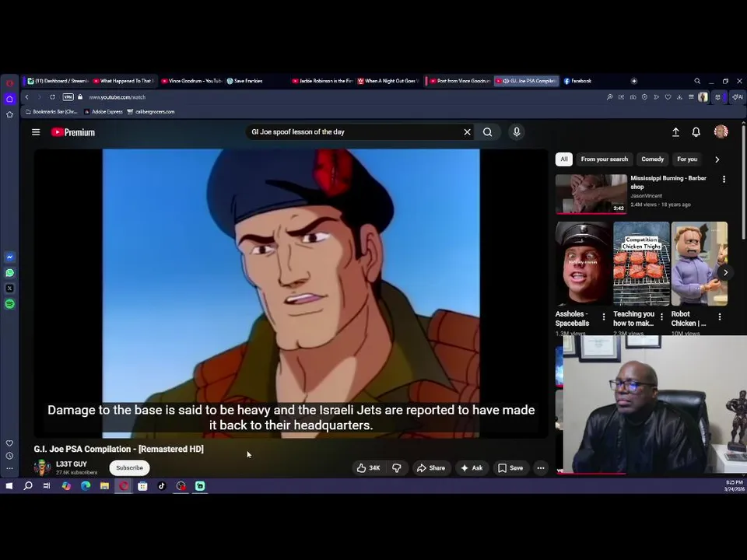Open the YouTube hamburger guide menu

click(x=36, y=132)
